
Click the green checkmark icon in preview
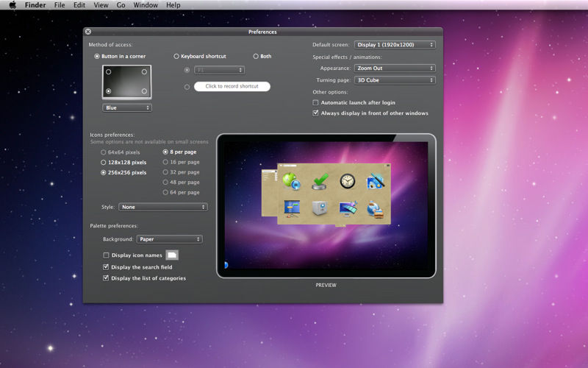[319, 181]
